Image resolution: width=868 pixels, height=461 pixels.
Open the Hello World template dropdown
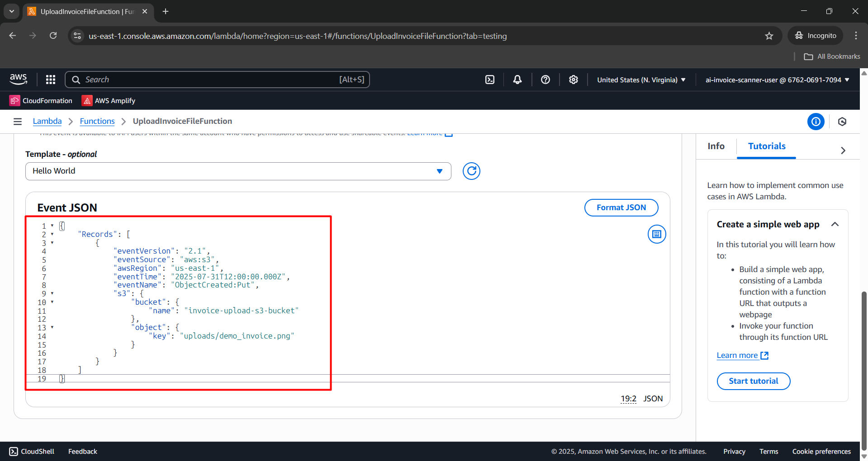(238, 171)
